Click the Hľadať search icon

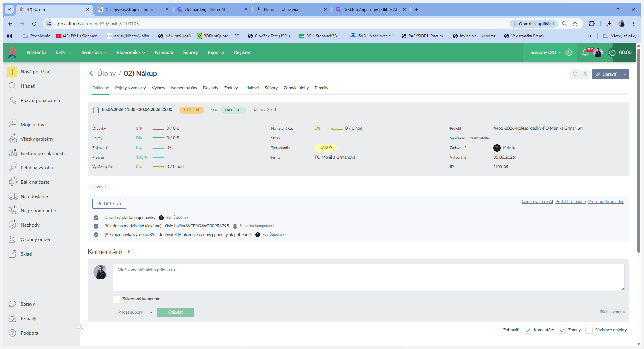12,86
